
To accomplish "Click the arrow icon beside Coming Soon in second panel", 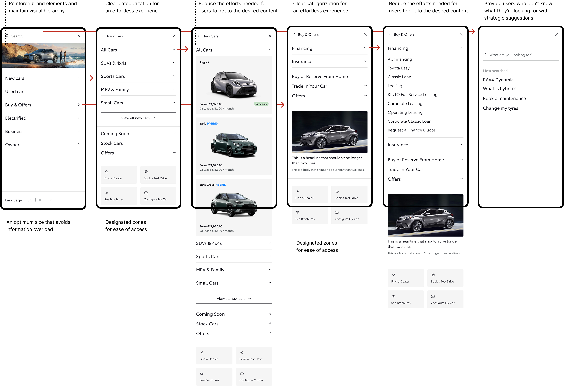I will point(174,133).
